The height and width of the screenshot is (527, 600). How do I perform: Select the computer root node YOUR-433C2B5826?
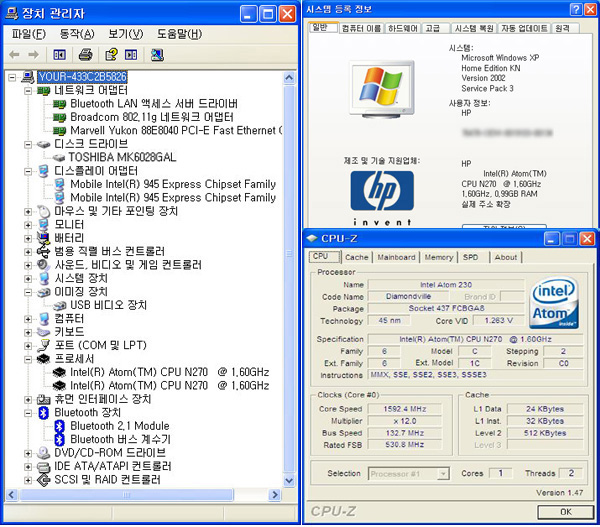82,77
